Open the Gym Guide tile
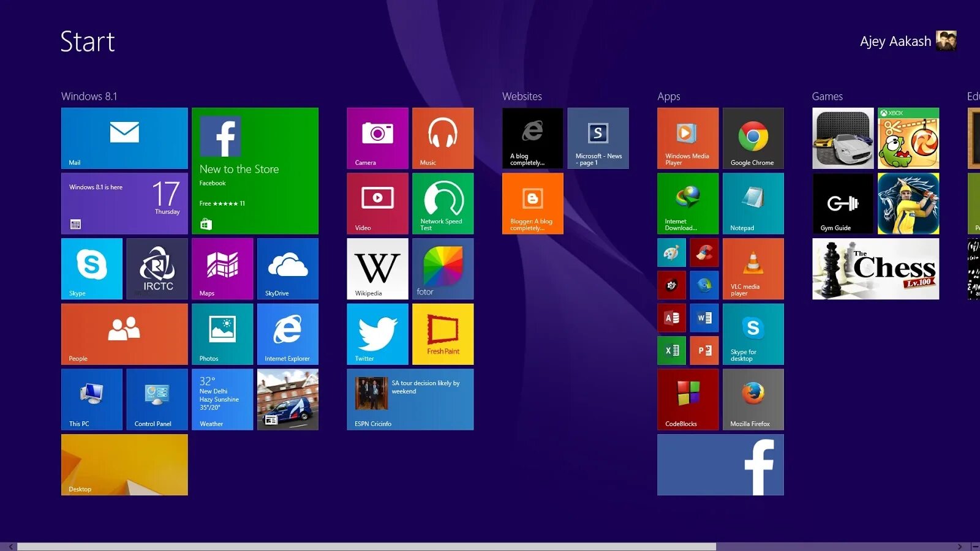 point(843,203)
